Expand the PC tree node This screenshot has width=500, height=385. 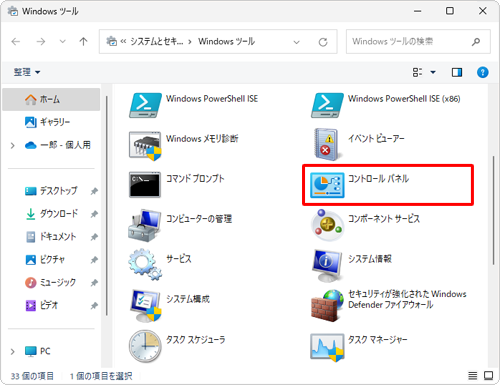click(13, 351)
